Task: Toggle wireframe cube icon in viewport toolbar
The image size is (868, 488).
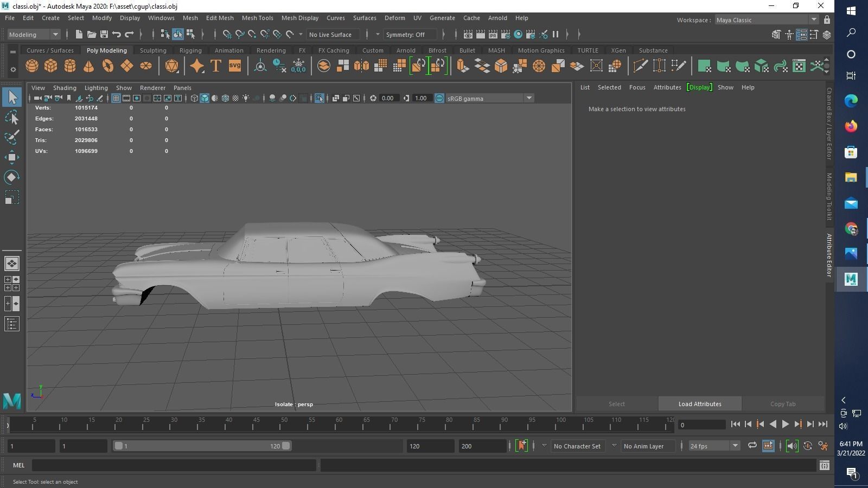Action: pyautogui.click(x=194, y=98)
